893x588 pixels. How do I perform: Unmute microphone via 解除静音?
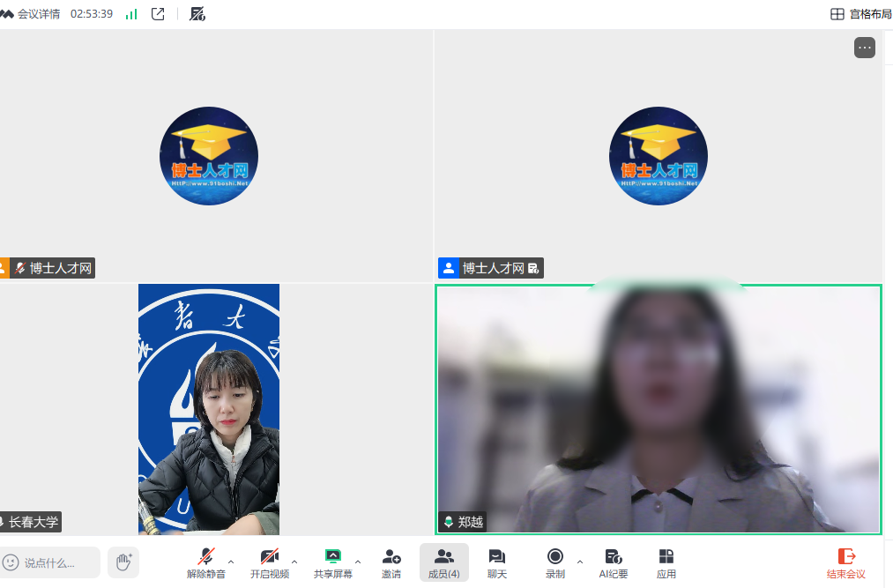pyautogui.click(x=206, y=562)
